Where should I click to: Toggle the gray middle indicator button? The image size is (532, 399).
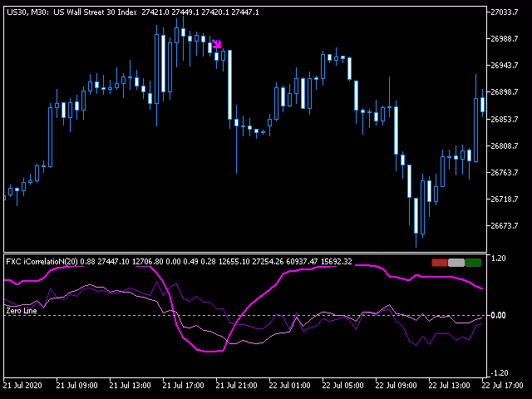(x=456, y=263)
